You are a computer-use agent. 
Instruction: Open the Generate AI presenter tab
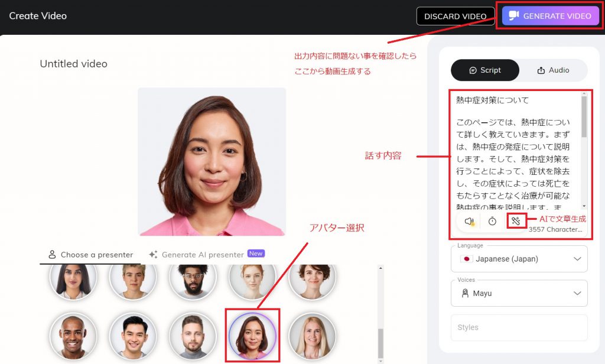click(203, 255)
